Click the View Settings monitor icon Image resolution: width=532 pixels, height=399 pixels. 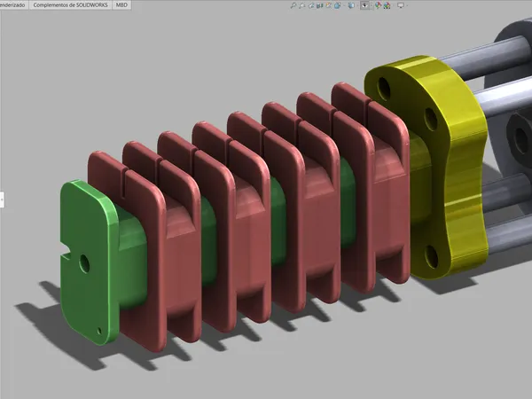pyautogui.click(x=401, y=4)
